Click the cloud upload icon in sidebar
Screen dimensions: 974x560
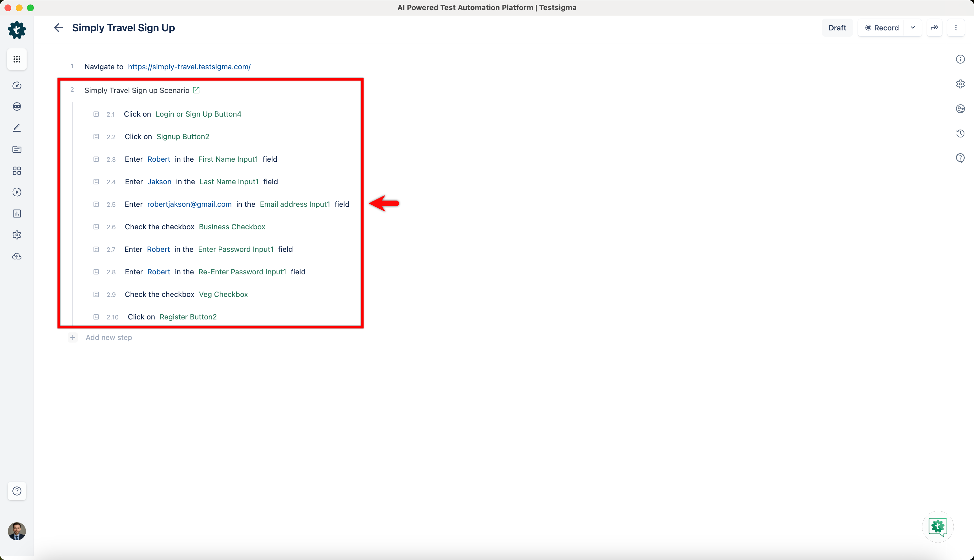[17, 257]
